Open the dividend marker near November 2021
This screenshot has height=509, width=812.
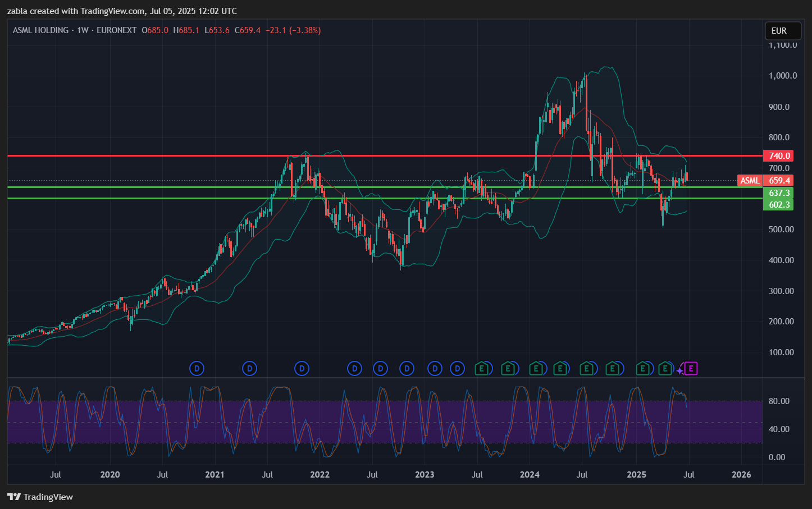pyautogui.click(x=302, y=369)
